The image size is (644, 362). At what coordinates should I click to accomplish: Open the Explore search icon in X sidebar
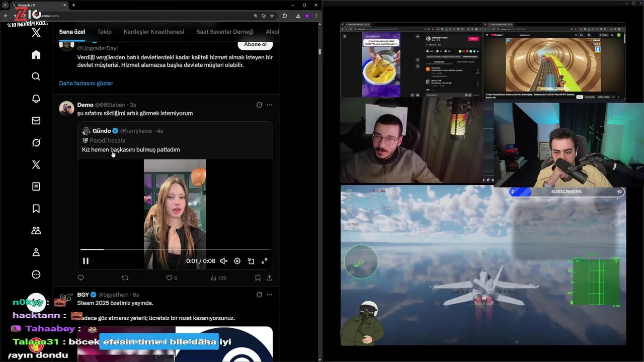36,76
